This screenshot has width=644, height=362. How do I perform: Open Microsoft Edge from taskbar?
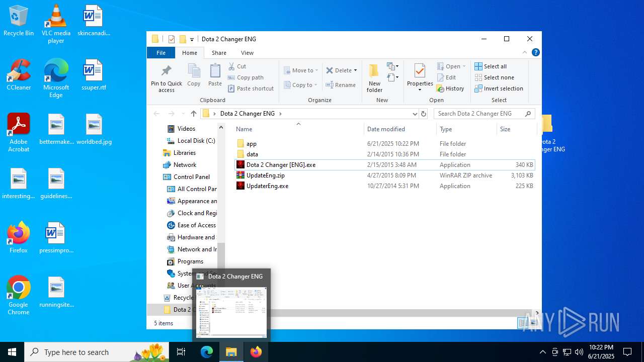pos(207,352)
